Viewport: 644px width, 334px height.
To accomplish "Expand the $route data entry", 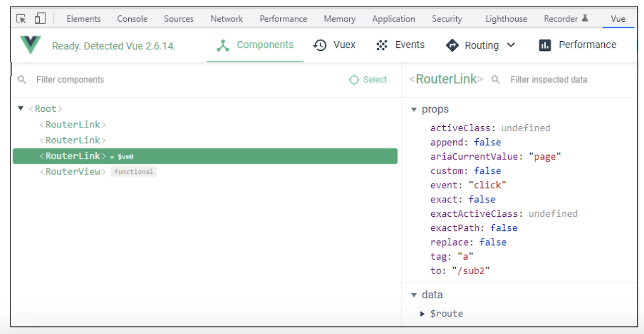I will coord(423,313).
